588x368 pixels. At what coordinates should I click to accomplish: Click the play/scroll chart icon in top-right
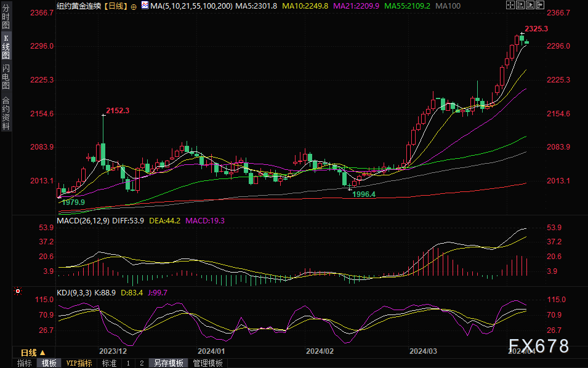530,6
